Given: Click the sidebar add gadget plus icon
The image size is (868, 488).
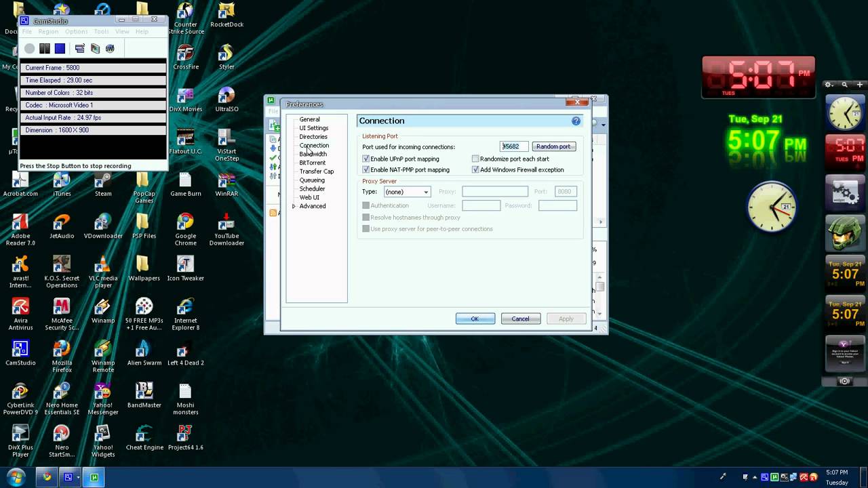Looking at the screenshot, I should [860, 85].
